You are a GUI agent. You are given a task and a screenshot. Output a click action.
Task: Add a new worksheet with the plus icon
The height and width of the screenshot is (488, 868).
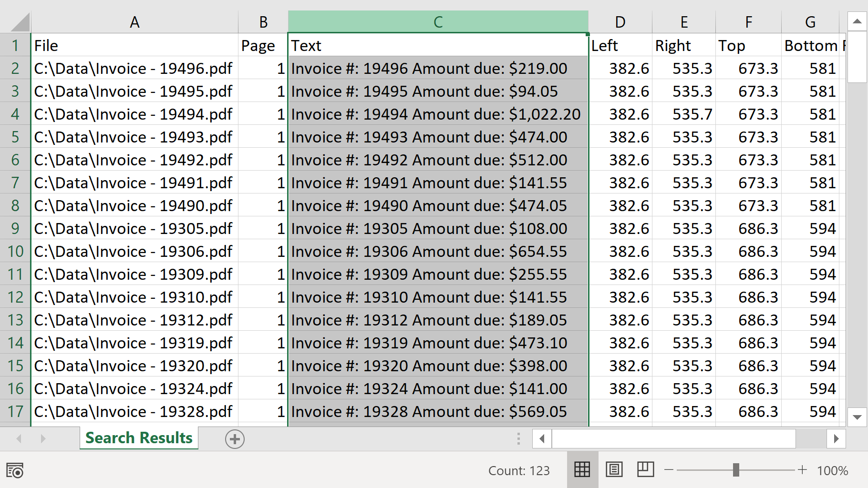coord(235,439)
